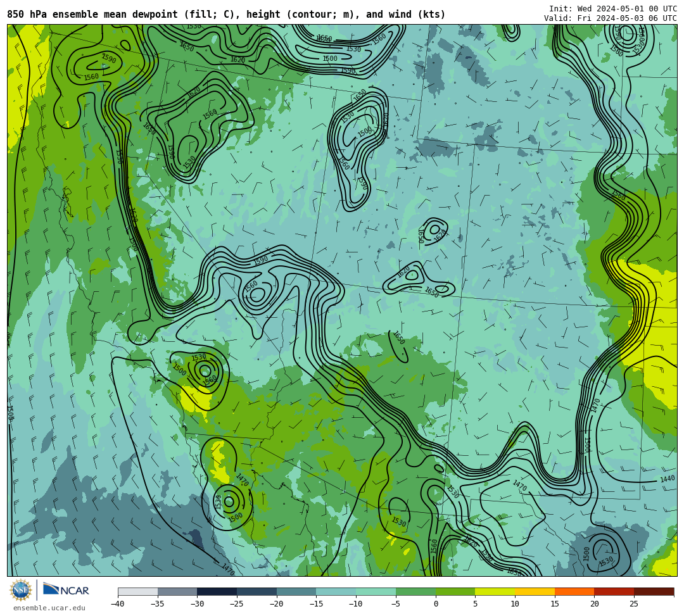This screenshot has width=684, height=616.
Task: Select the plot title '850 hPa ensemble mean dewpoint'
Action: pos(92,15)
